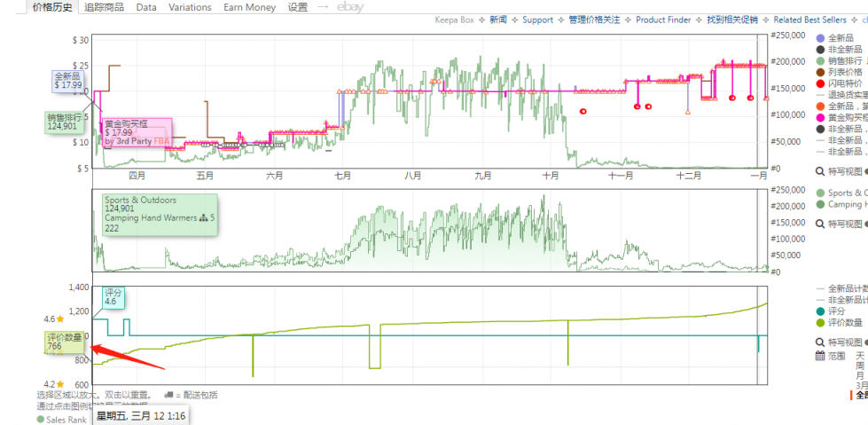This screenshot has height=425, width=868.
Task: Toggle the 闪电特价 series legend dot
Action: pos(820,83)
